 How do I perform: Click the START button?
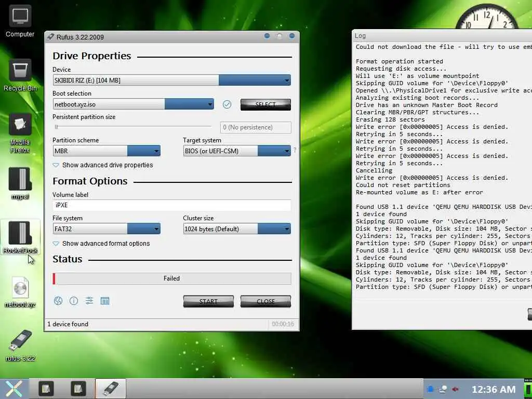click(208, 301)
